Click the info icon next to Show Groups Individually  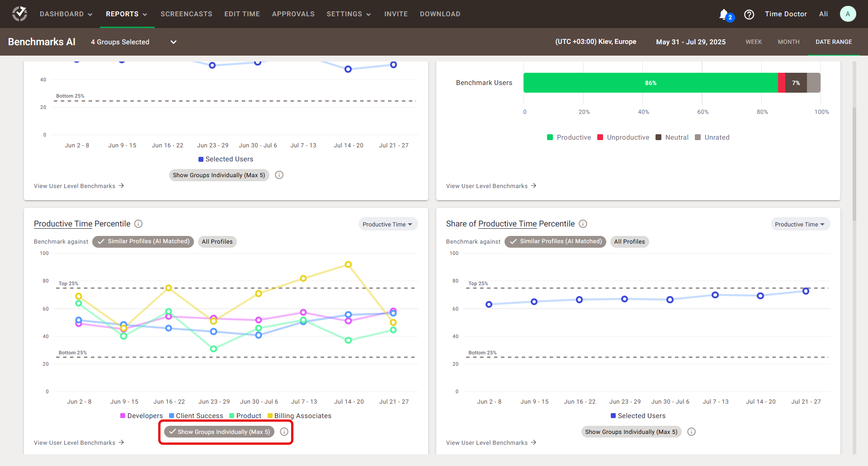coord(284,432)
